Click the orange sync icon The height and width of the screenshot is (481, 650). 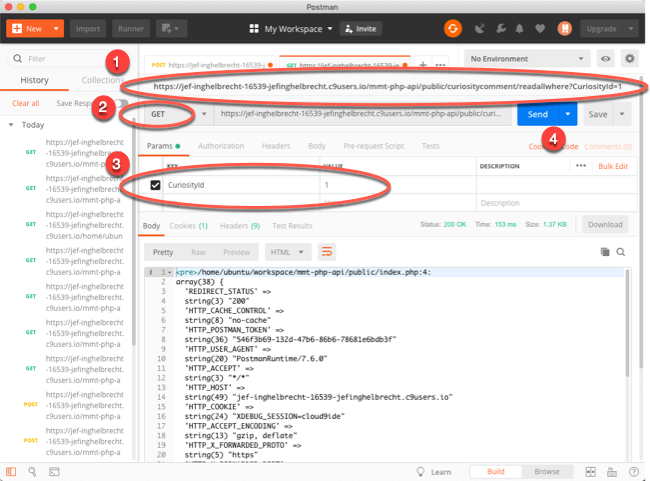click(453, 29)
